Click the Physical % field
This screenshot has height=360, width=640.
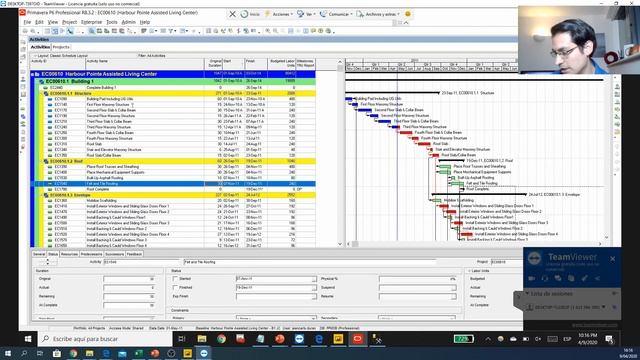418,279
